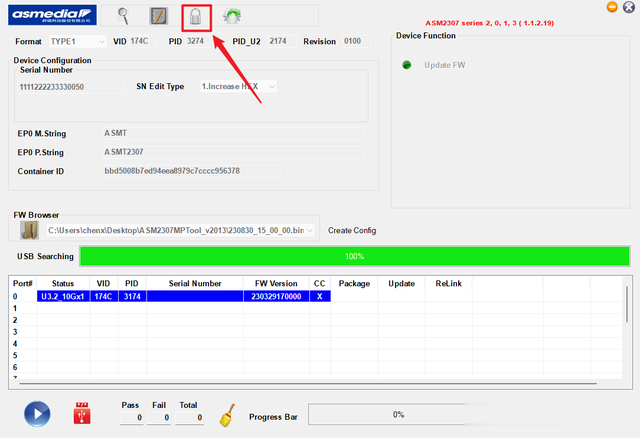The height and width of the screenshot is (438, 640).
Task: Click the Fail counter field
Action: click(x=159, y=418)
